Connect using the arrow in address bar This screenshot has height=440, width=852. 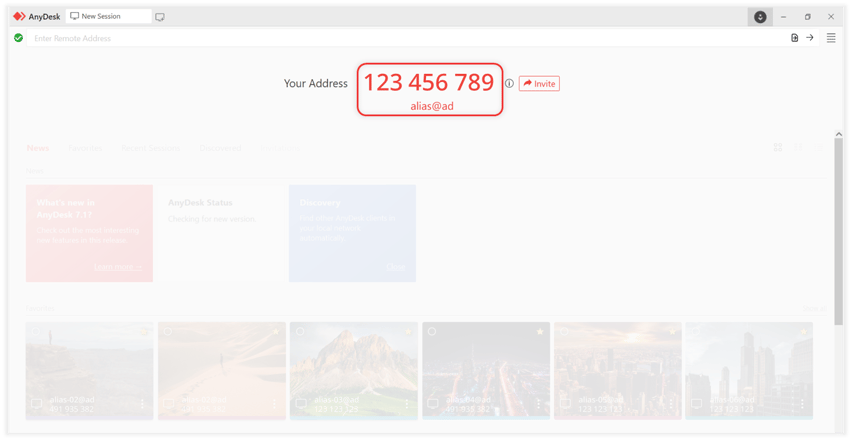(810, 37)
